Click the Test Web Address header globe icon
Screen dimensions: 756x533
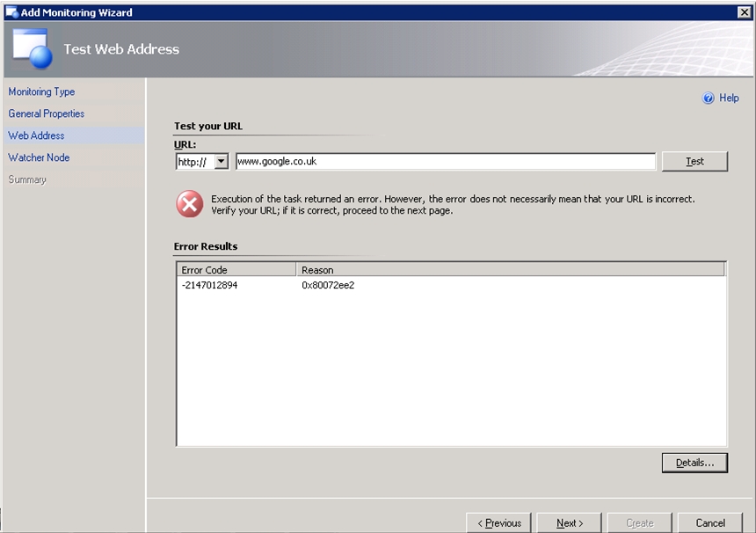pyautogui.click(x=33, y=48)
